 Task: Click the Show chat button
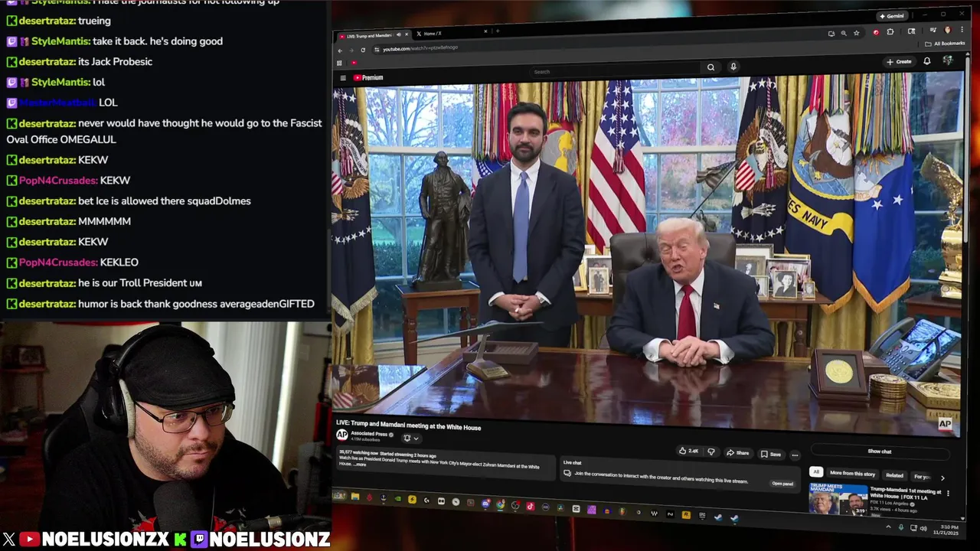click(x=880, y=452)
